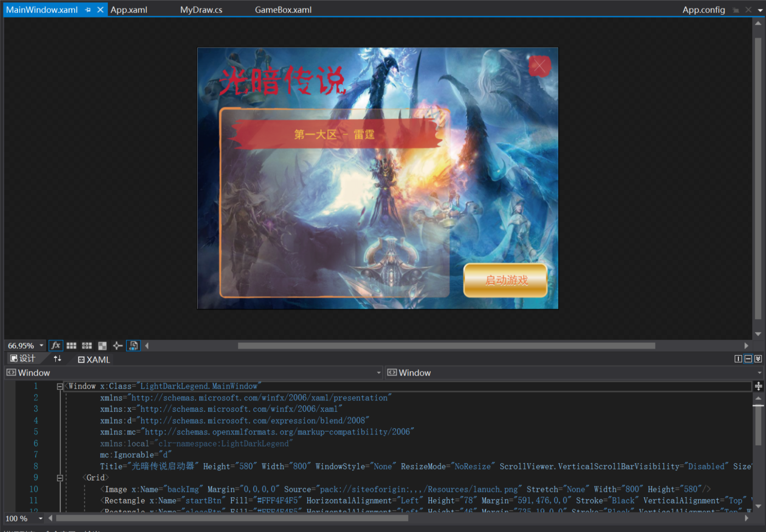Collapse the pane with the double-chevron icon
This screenshot has height=532, width=766.
tap(758, 359)
